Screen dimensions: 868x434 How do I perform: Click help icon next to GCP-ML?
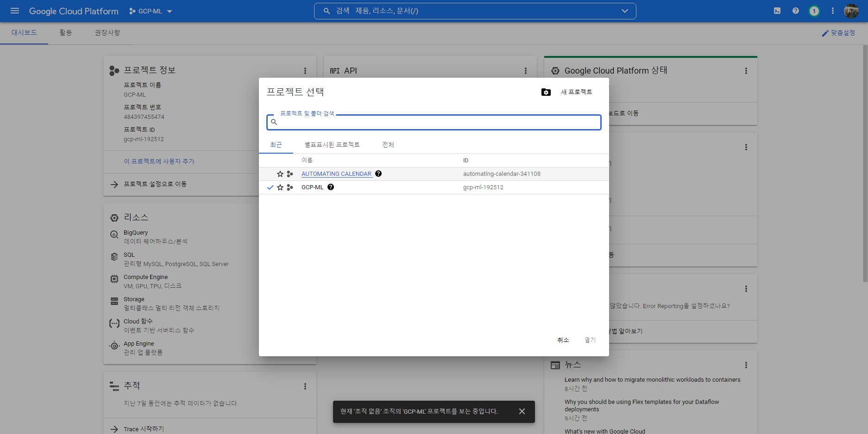331,187
